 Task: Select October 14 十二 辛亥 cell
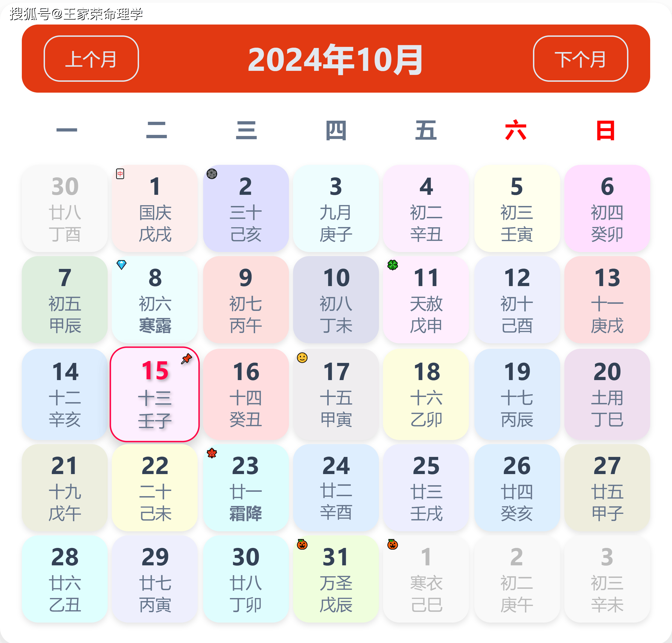click(x=65, y=394)
